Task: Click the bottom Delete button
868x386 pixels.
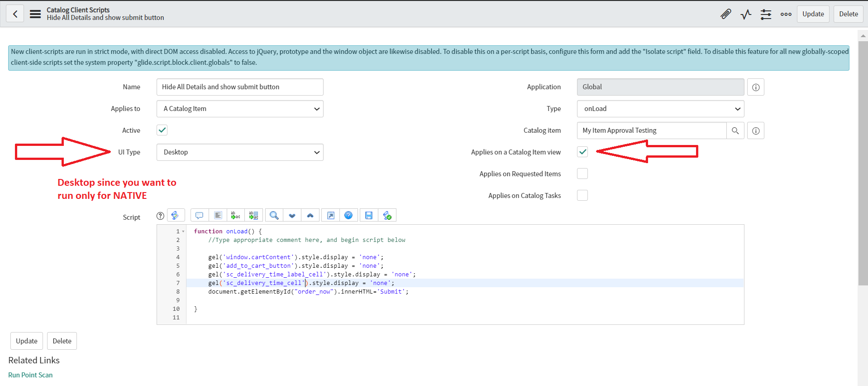Action: (62, 341)
